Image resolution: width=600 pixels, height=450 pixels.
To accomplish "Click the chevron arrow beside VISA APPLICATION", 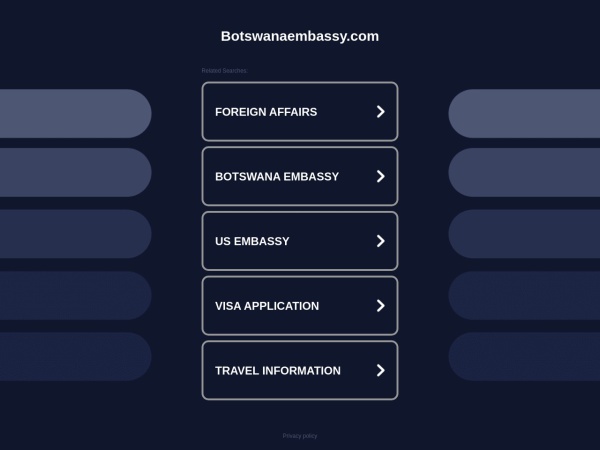I will pyautogui.click(x=380, y=306).
